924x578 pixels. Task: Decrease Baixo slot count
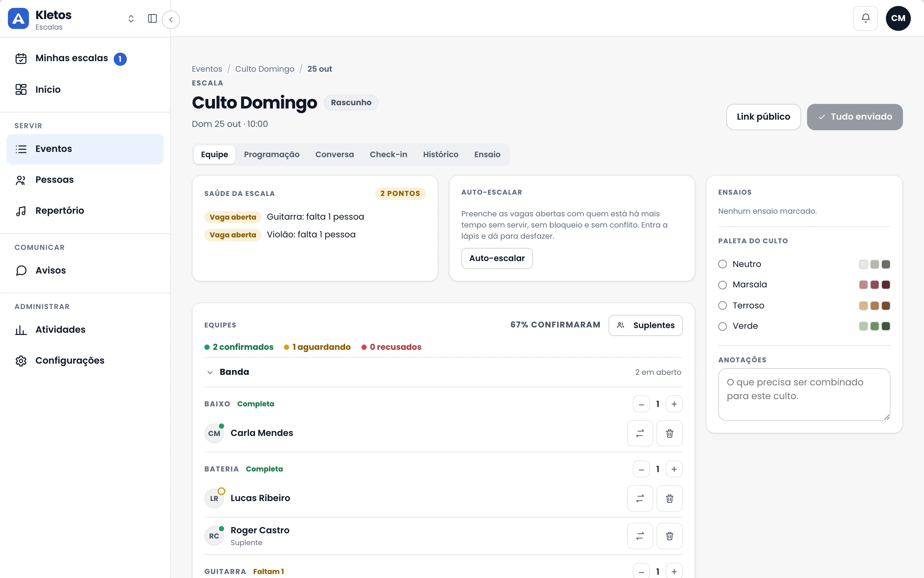641,404
